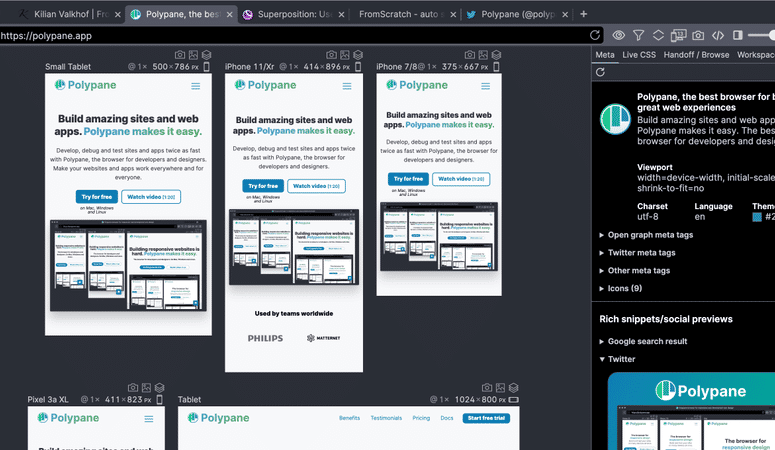
Task: Toggle orientation of the iPhone 11/Xr pane
Action: coord(358,66)
